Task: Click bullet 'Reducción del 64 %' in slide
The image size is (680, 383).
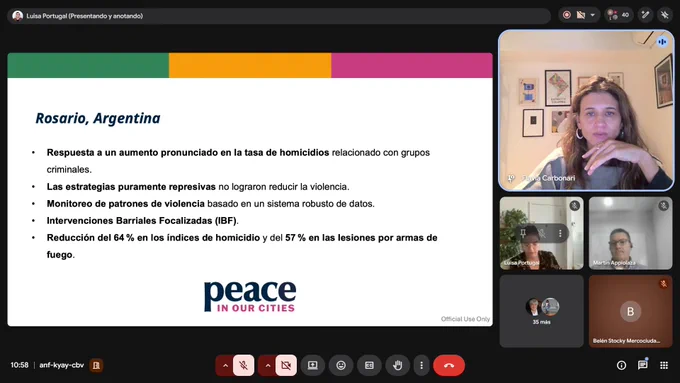Action: 242,246
